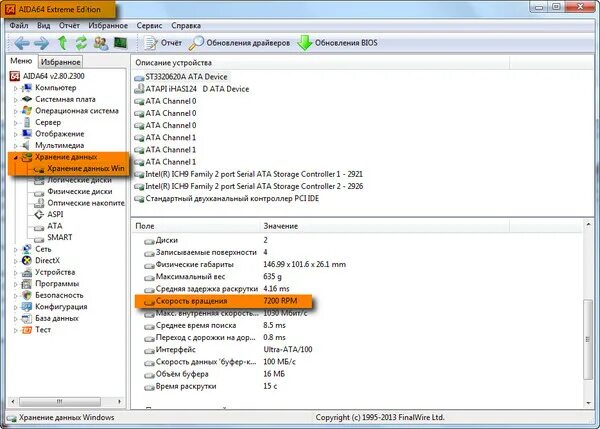Switch to the Меню tab

click(x=21, y=61)
